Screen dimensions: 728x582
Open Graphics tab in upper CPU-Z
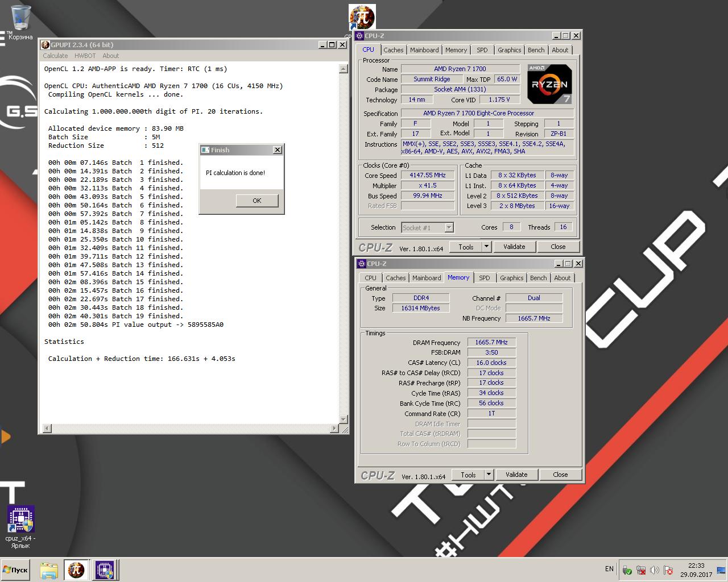[x=510, y=50]
